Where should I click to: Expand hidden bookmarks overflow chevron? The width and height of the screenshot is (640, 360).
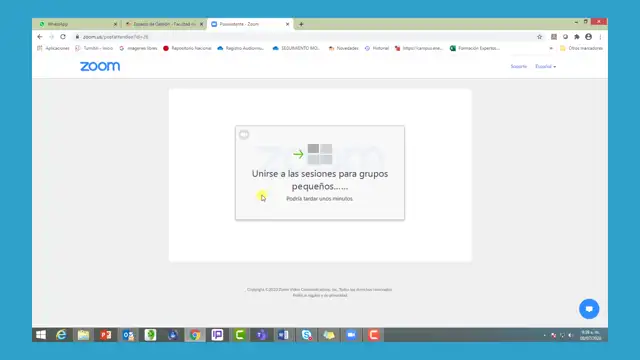pyautogui.click(x=551, y=48)
